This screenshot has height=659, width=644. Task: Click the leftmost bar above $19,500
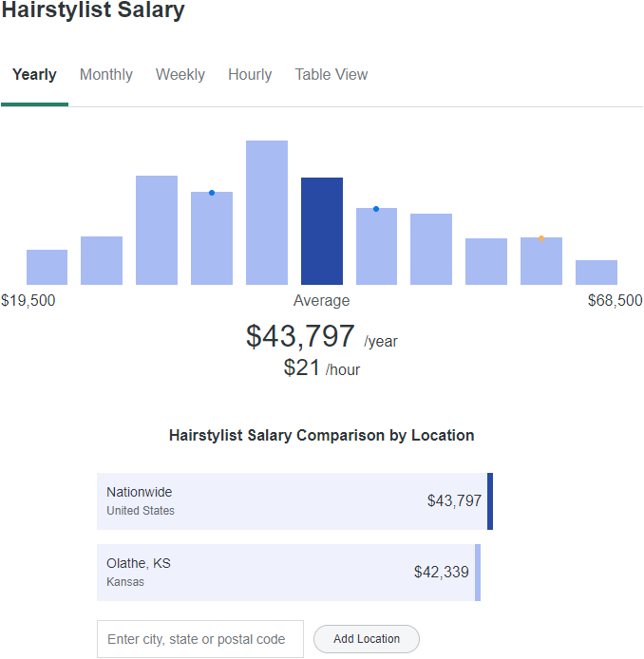click(x=47, y=267)
